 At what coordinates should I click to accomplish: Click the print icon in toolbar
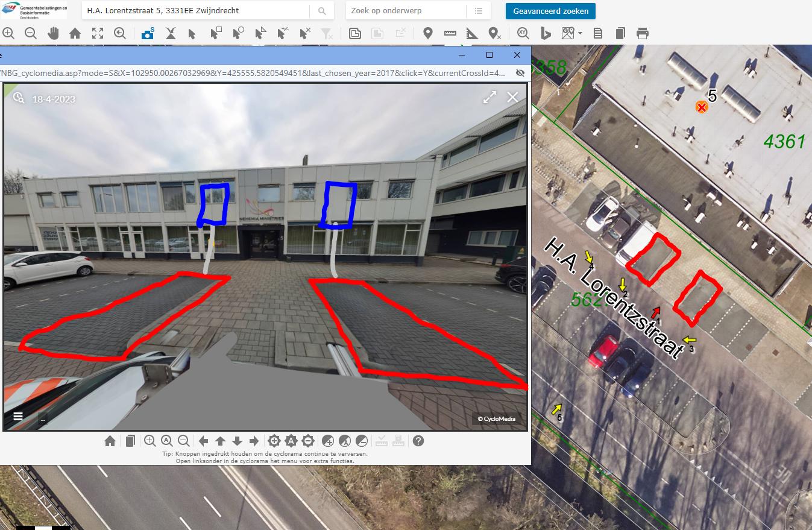(x=643, y=34)
